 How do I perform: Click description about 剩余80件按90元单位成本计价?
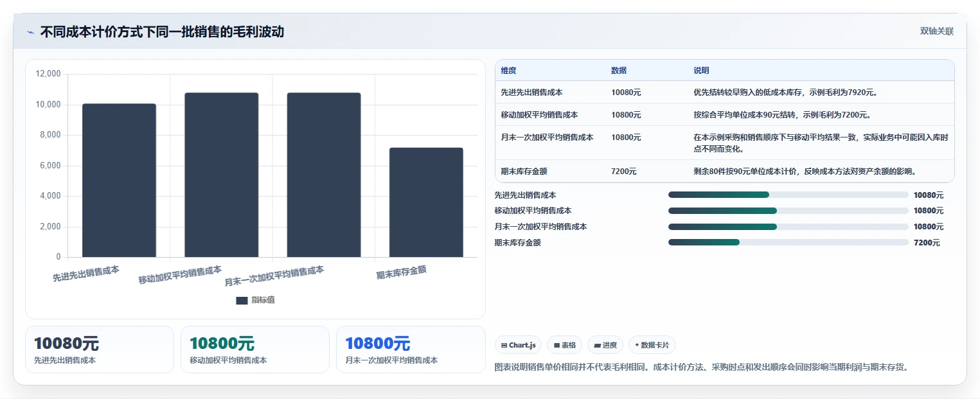point(805,172)
